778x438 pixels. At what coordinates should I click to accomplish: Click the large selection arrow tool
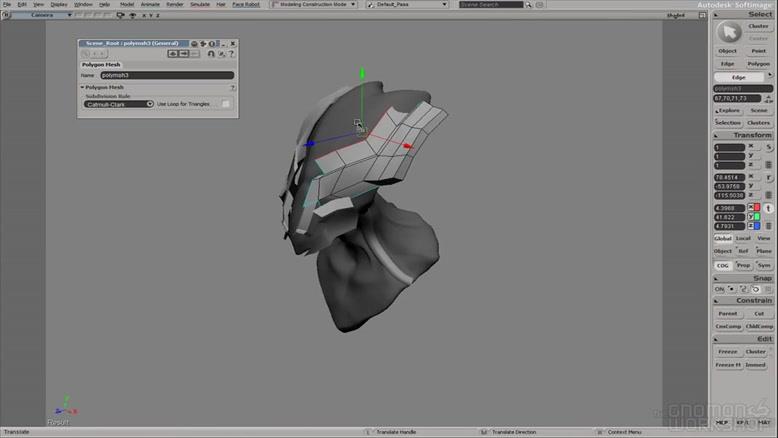tap(728, 32)
